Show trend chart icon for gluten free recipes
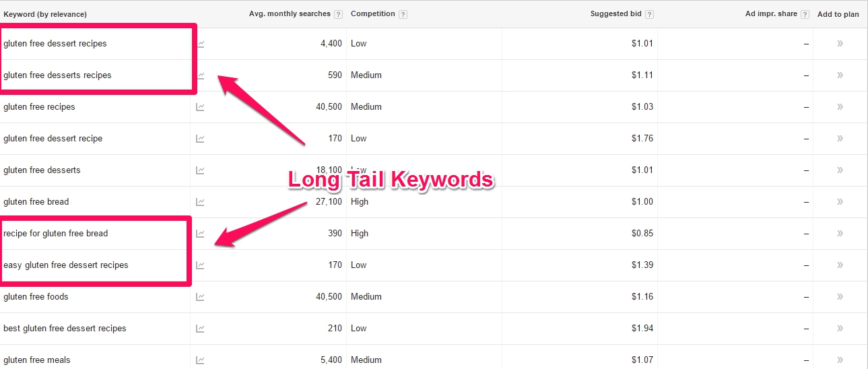The width and height of the screenshot is (868, 369). [200, 107]
